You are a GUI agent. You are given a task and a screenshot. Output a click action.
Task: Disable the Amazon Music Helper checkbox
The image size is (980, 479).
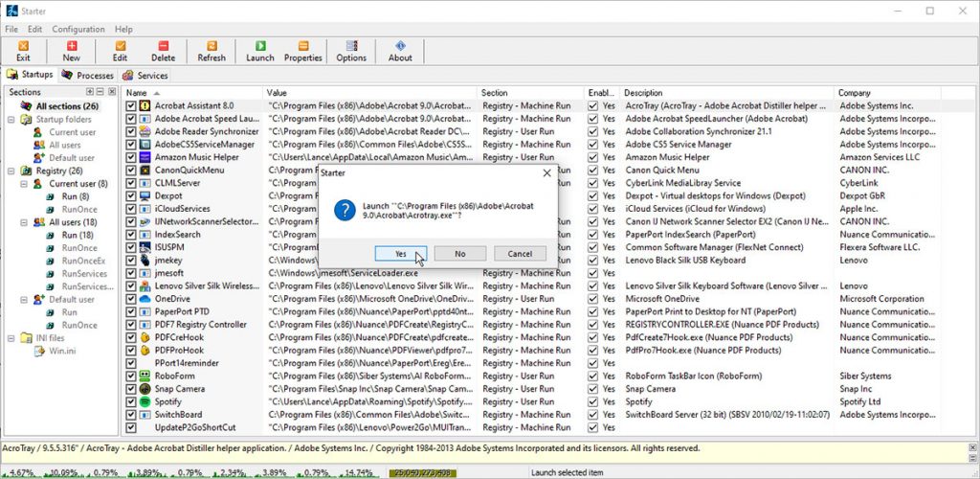coord(132,157)
